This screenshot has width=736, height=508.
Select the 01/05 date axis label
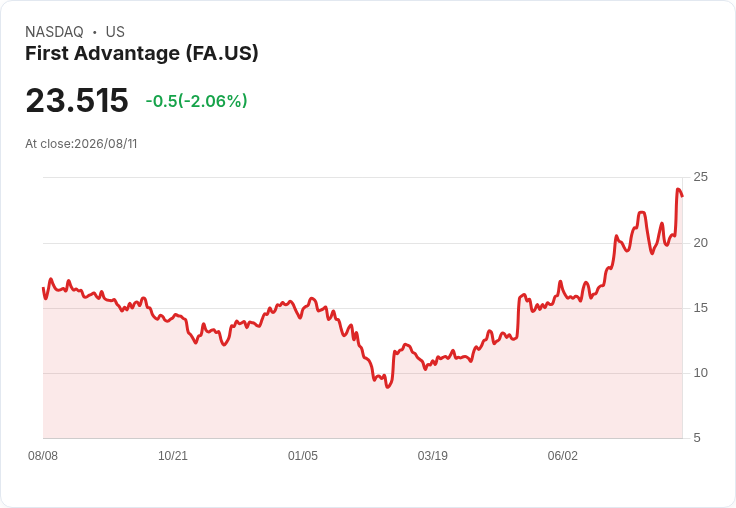pos(303,455)
